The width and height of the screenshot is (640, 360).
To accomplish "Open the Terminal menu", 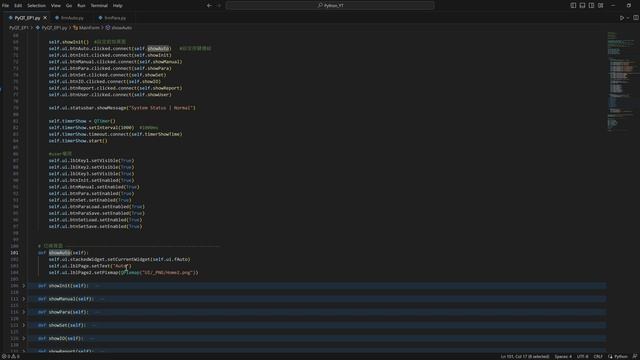I will [99, 6].
